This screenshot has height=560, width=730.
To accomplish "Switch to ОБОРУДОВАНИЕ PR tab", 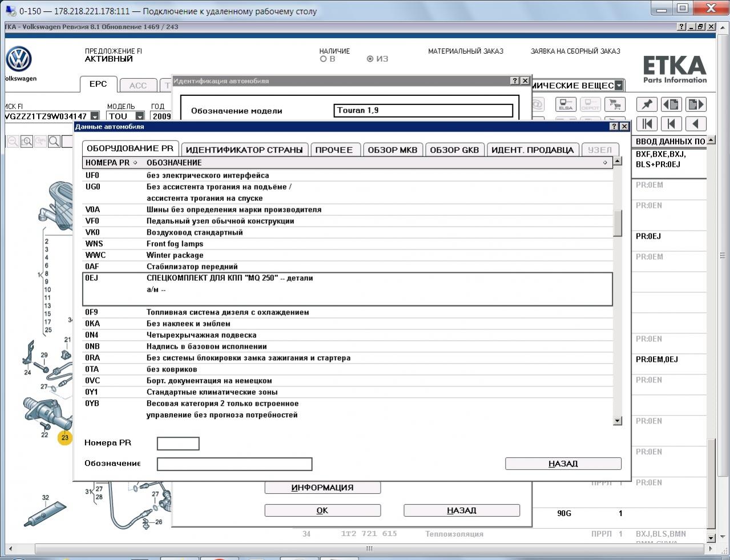I will coord(130,148).
